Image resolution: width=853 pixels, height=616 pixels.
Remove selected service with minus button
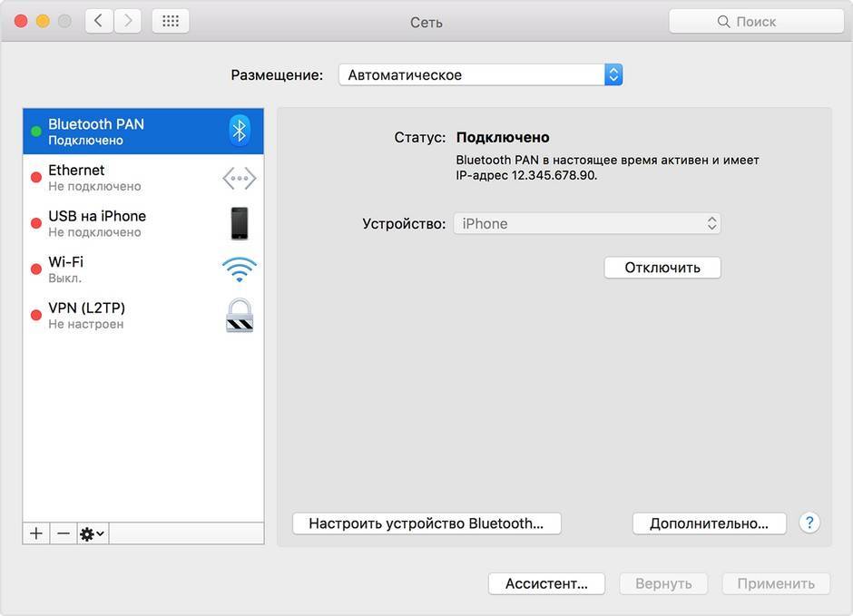64,533
